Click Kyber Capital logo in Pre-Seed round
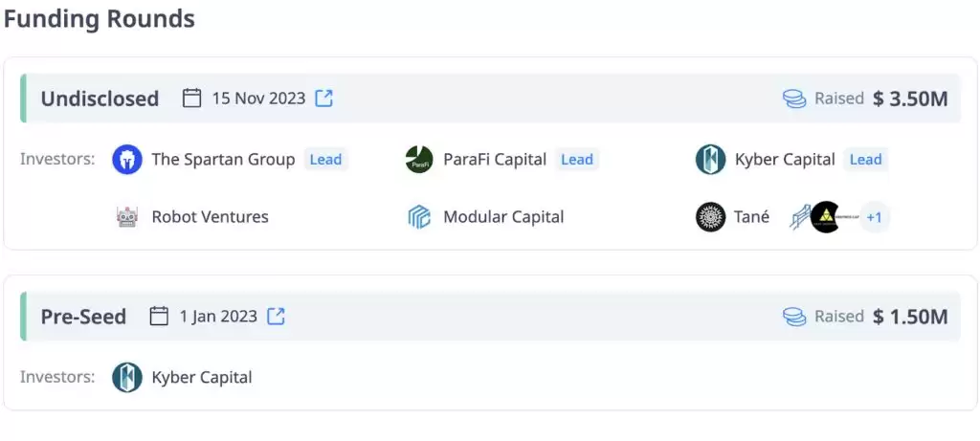The image size is (980, 441). [x=127, y=377]
